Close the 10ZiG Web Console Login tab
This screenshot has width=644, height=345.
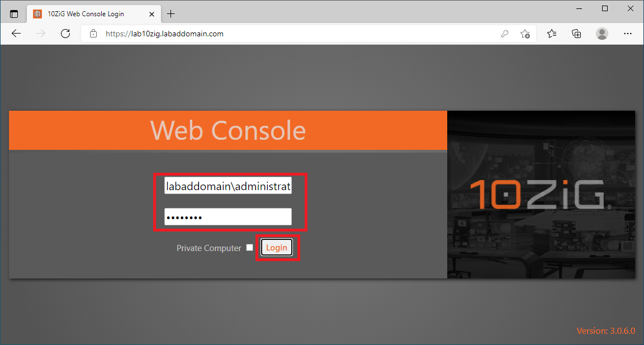(151, 13)
